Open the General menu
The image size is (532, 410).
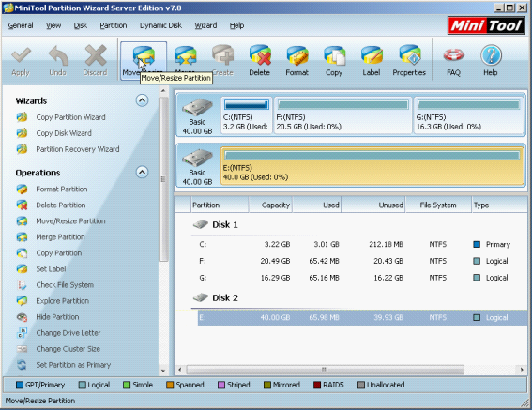(x=21, y=25)
